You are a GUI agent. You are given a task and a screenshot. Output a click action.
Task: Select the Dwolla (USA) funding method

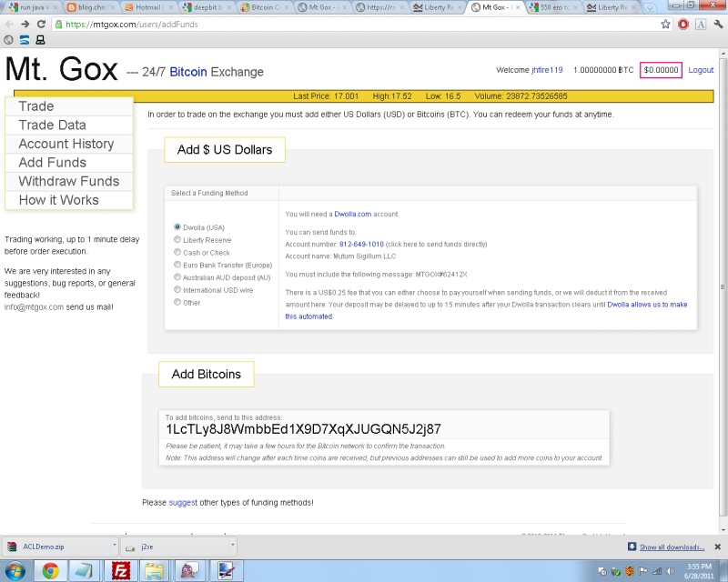click(177, 227)
